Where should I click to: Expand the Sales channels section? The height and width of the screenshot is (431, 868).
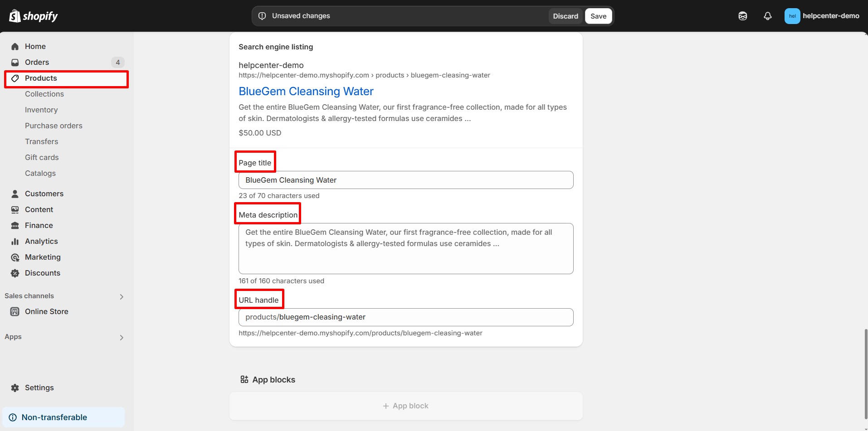point(121,297)
